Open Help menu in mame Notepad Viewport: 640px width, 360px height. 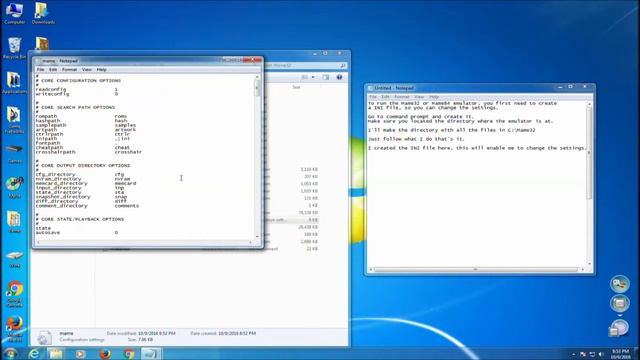pos(101,70)
